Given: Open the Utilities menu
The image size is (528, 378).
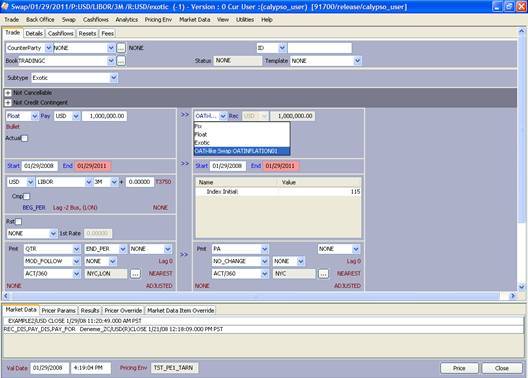Looking at the screenshot, I should click(x=245, y=20).
